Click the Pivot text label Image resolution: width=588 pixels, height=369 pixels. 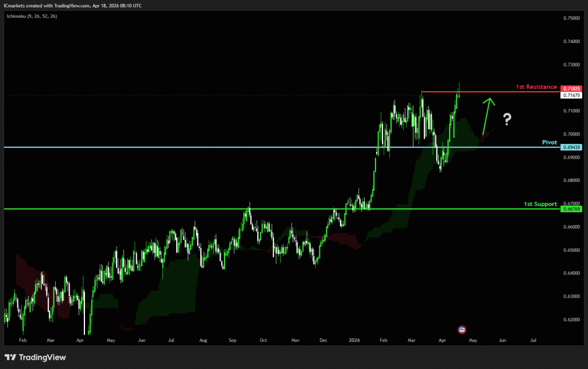[550, 142]
